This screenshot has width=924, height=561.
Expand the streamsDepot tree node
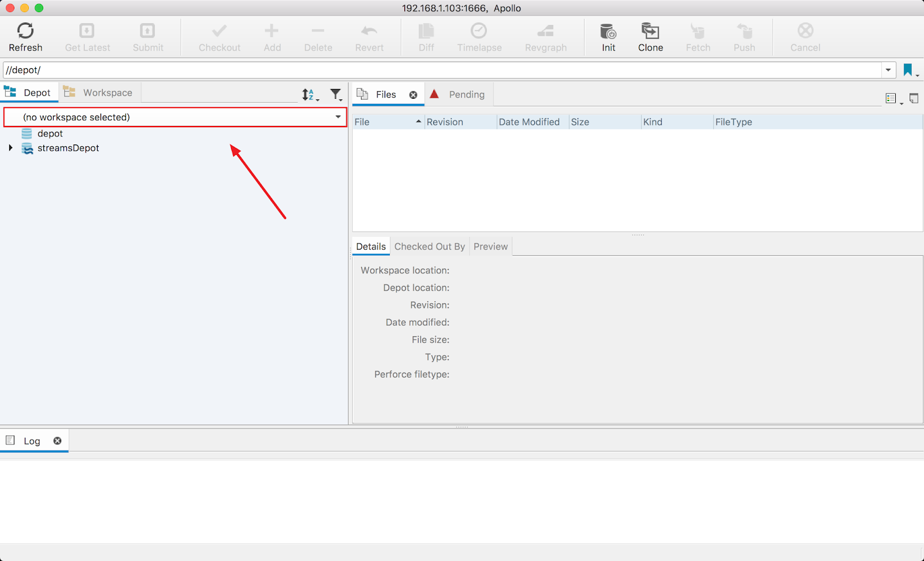(x=10, y=148)
